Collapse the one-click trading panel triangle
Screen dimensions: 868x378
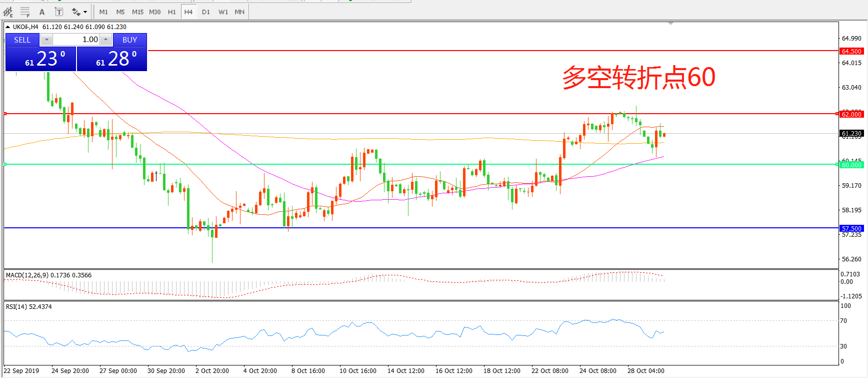pyautogui.click(x=8, y=27)
